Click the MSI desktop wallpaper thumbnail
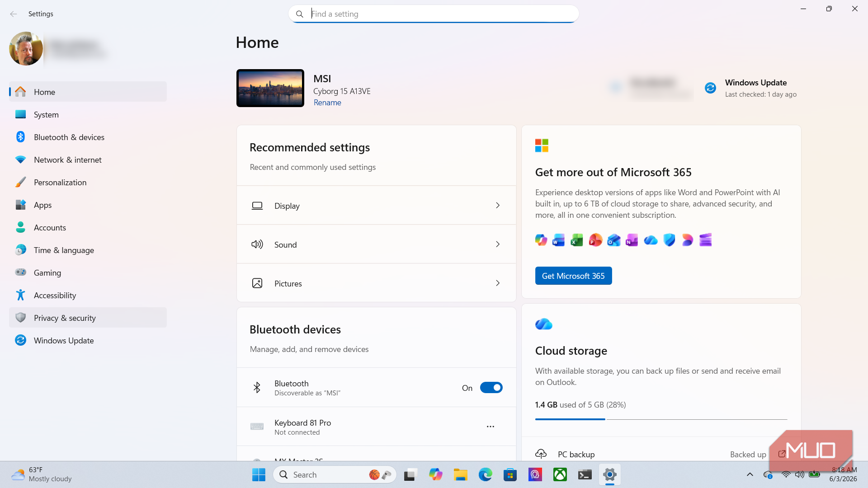The height and width of the screenshot is (488, 868). tap(270, 88)
